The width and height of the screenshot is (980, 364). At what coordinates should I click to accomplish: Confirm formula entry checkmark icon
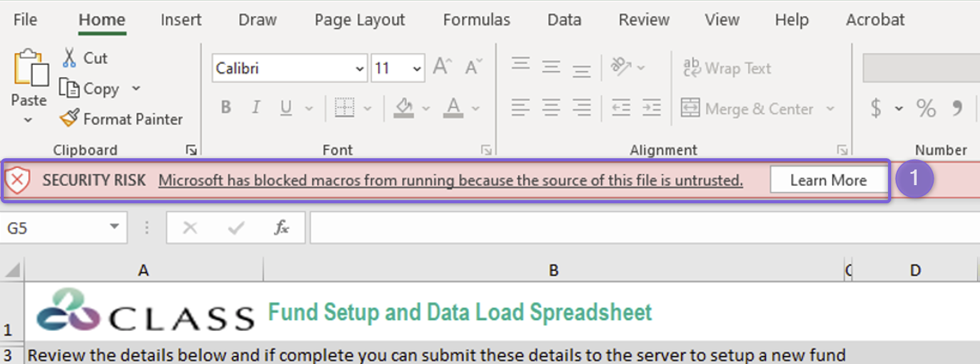[x=236, y=228]
